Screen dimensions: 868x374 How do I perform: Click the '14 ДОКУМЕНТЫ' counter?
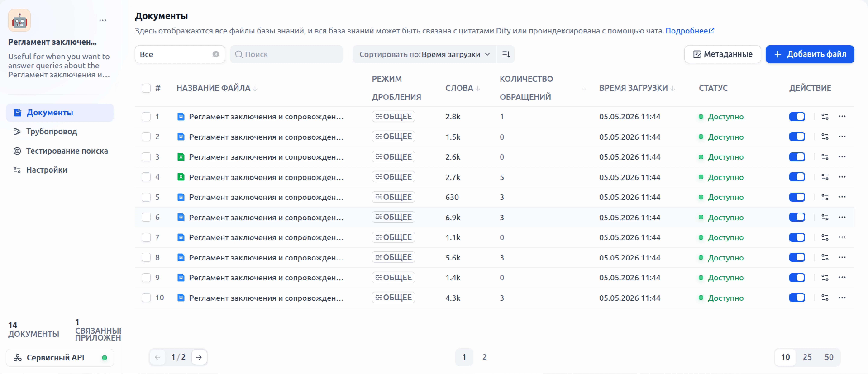[34, 330]
